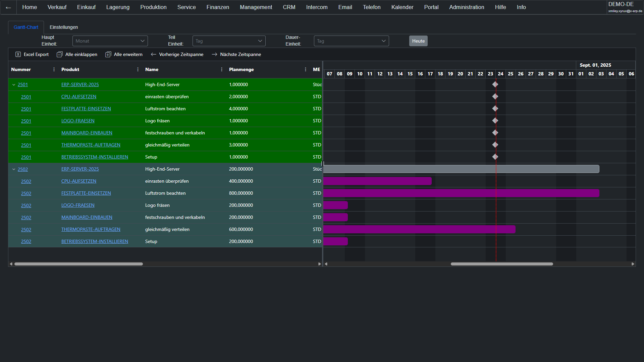Image resolution: width=644 pixels, height=362 pixels.
Task: Open the Teil Einheit dropdown
Action: click(x=229, y=41)
